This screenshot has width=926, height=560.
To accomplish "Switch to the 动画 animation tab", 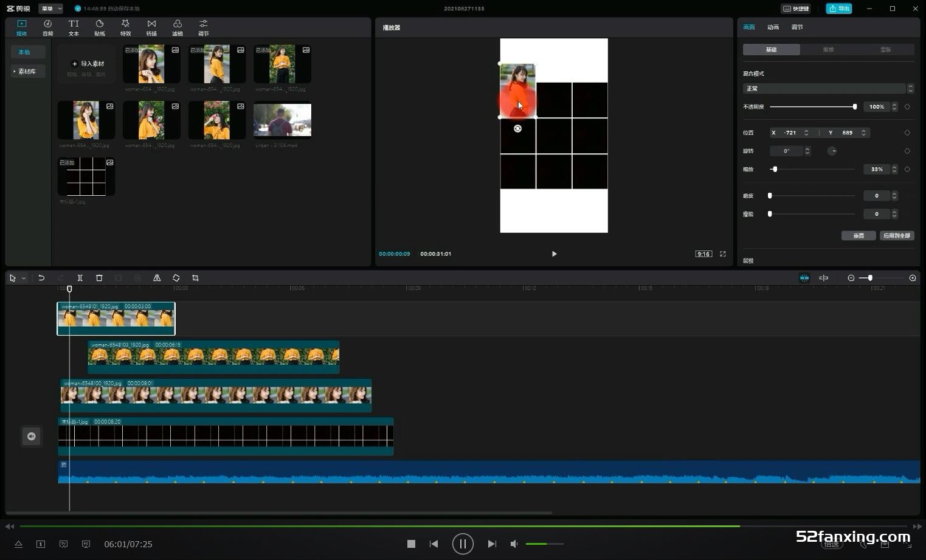I will pos(773,27).
